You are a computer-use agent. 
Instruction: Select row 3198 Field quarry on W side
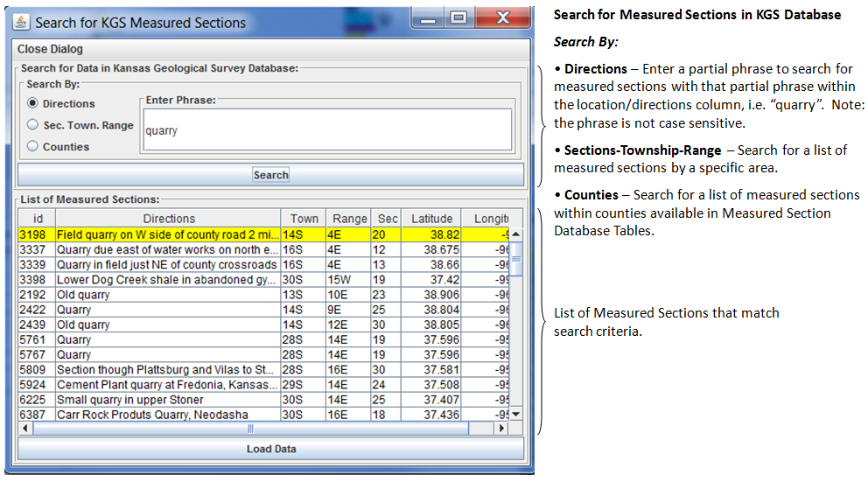(x=263, y=234)
